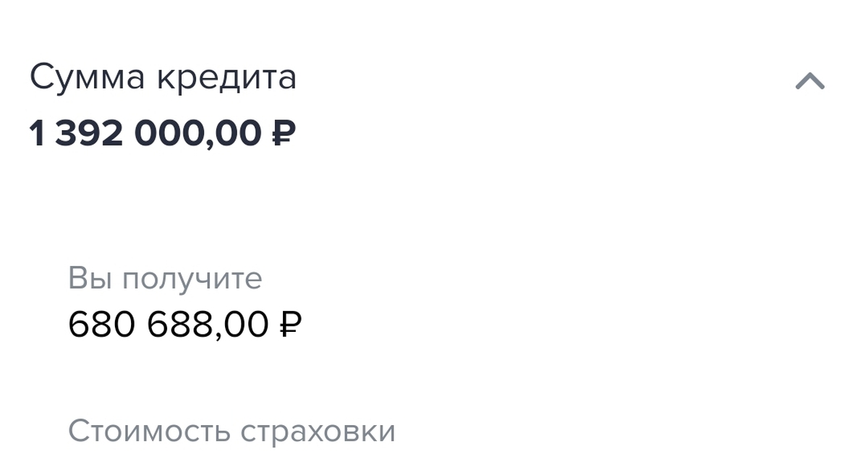
Task: Select the 1 392 000,00 ₽ loan amount
Action: pos(162,133)
